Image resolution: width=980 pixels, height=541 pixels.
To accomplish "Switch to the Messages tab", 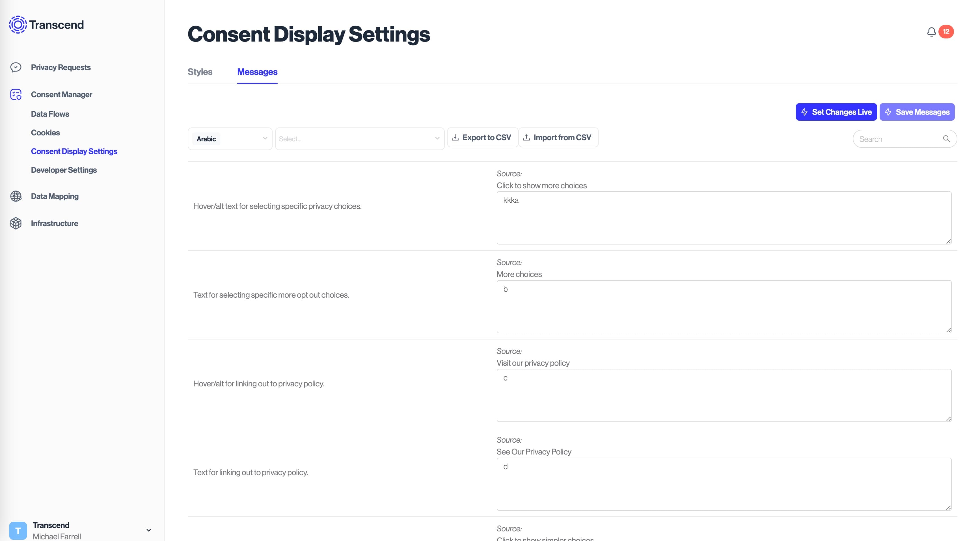I will pyautogui.click(x=257, y=72).
